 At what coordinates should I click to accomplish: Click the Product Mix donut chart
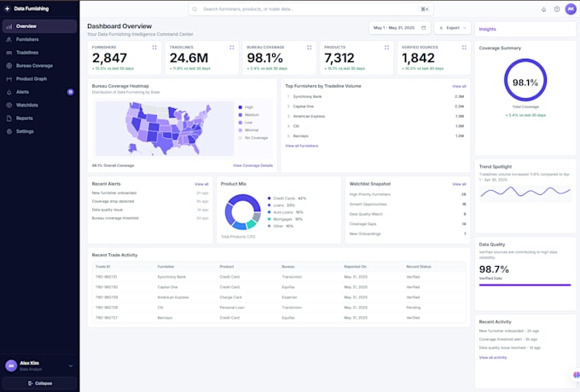point(242,212)
